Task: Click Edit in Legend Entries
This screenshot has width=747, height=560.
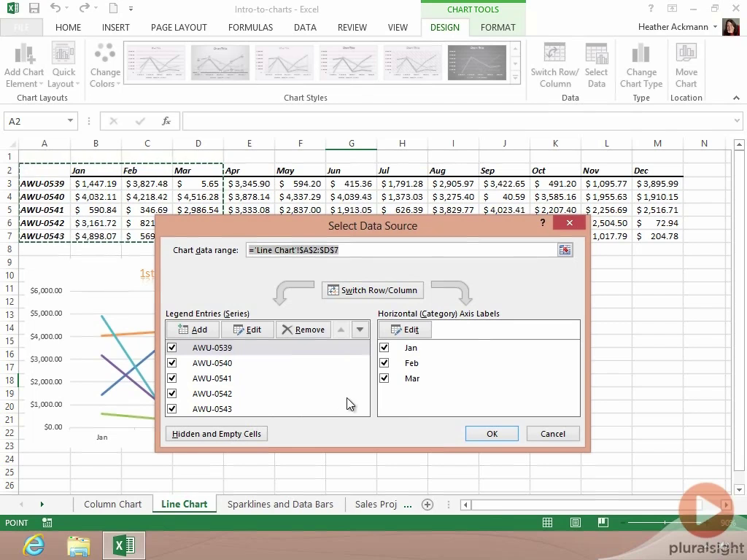Action: point(247,330)
